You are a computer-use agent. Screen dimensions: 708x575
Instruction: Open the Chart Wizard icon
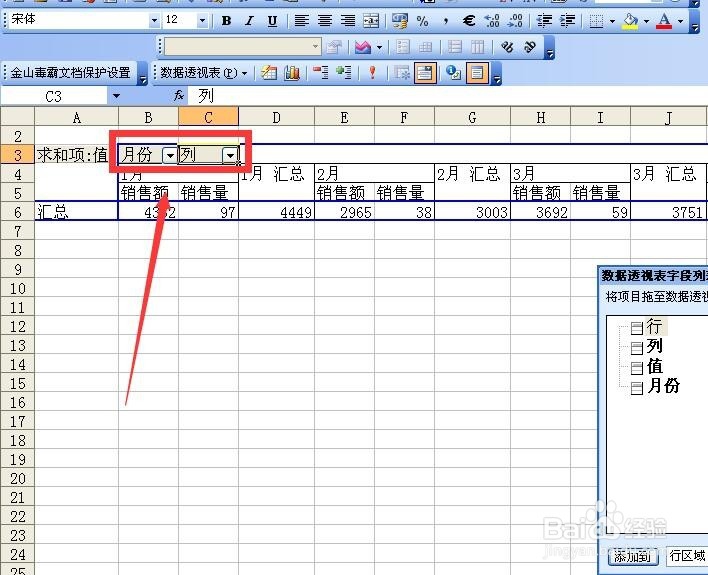292,73
